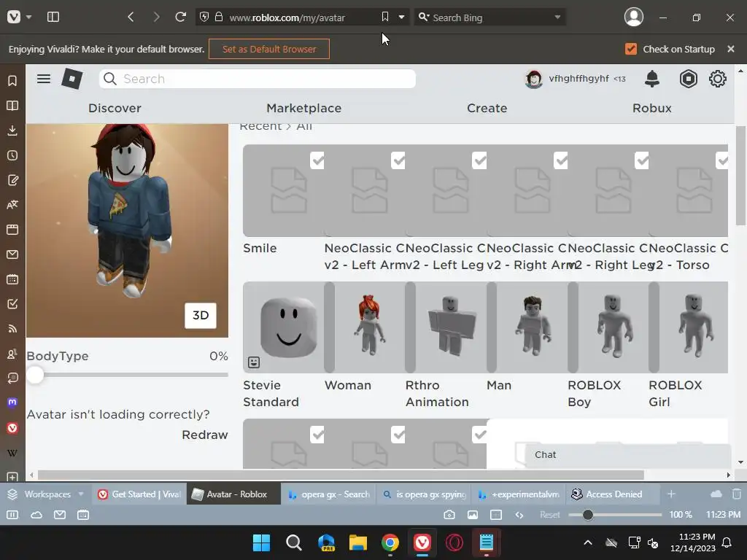Switch to the is opera gx spying tab
Viewport: 747px width, 560px height.
point(424,494)
